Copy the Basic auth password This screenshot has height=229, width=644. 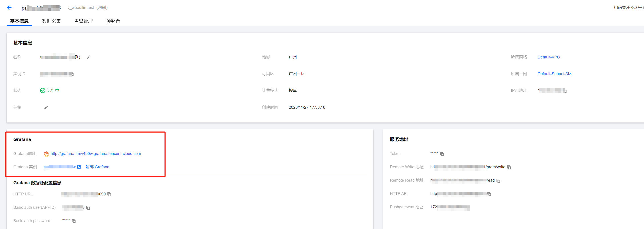(x=73, y=221)
